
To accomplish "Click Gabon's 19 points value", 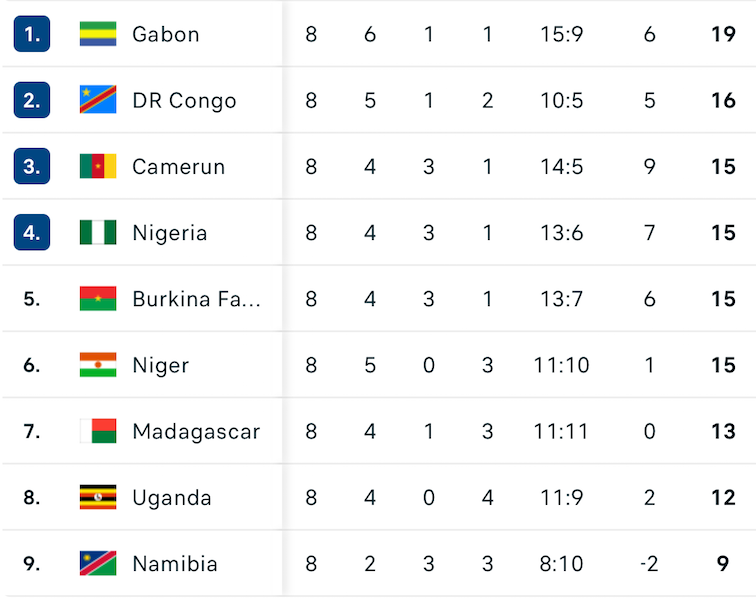I will click(x=723, y=34).
